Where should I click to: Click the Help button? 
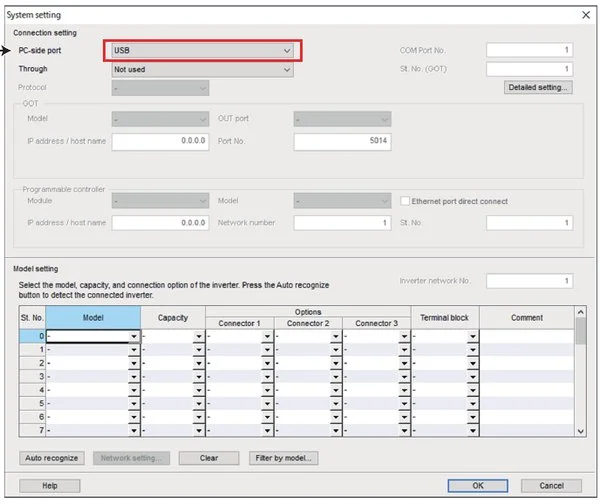coord(50,486)
